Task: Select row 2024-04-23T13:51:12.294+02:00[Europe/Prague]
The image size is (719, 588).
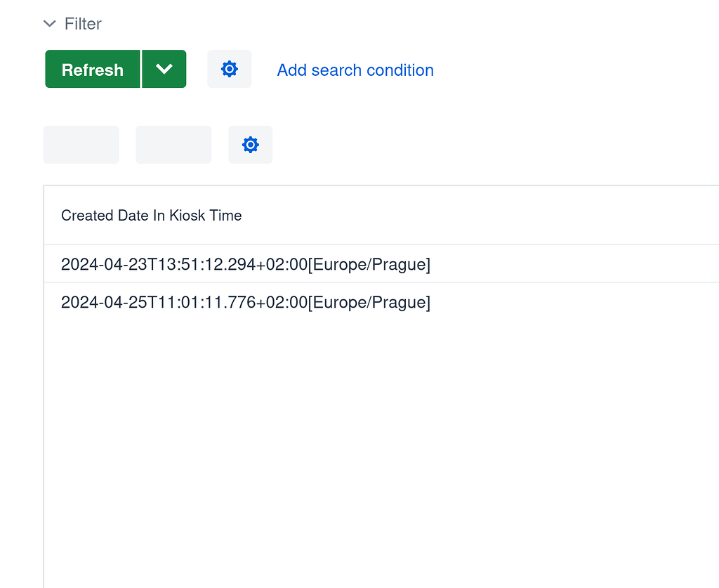Action: (381, 263)
